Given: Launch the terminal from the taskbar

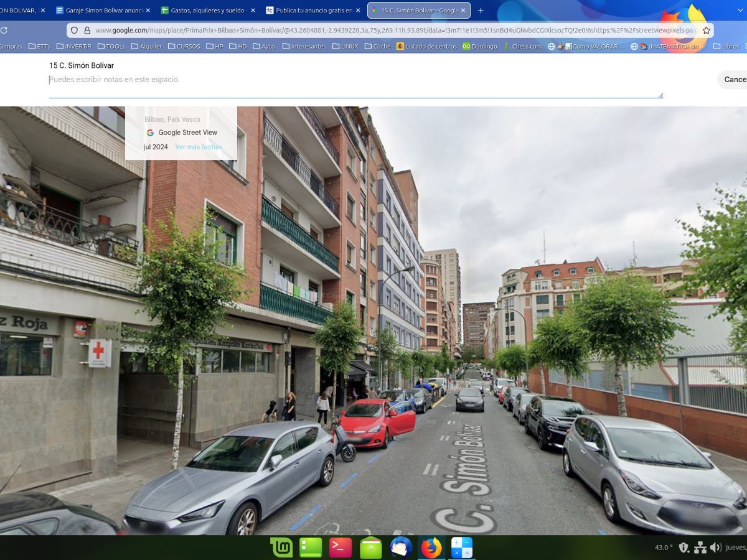Looking at the screenshot, I should point(341,548).
